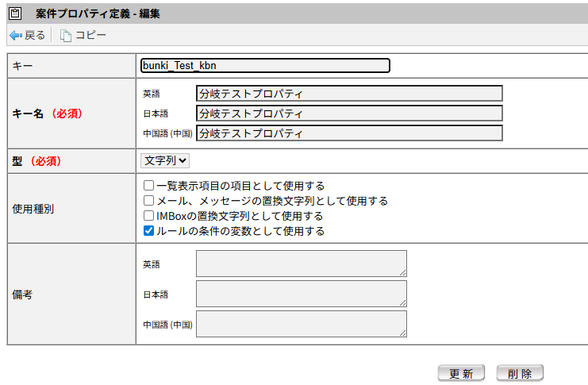Click the キー input field with bunki_Test_kbn
Viewport: 588px width, 385px height.
265,66
